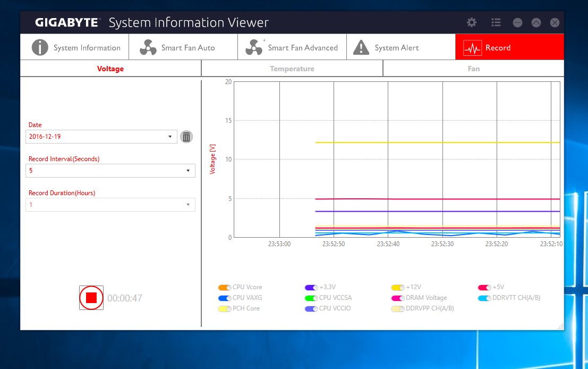Delete record using the trash can icon
Image resolution: width=588 pixels, height=369 pixels.
click(x=186, y=137)
